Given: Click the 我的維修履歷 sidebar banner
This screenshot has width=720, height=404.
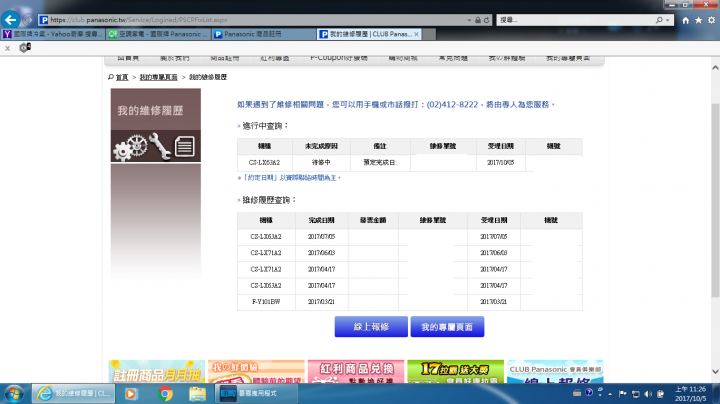Looking at the screenshot, I should click(x=156, y=109).
